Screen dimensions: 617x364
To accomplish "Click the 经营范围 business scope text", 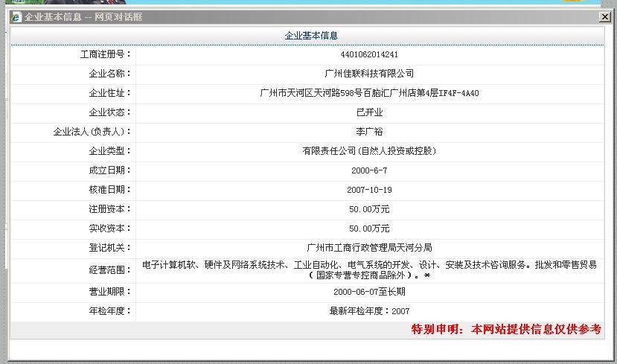I will tap(369, 270).
